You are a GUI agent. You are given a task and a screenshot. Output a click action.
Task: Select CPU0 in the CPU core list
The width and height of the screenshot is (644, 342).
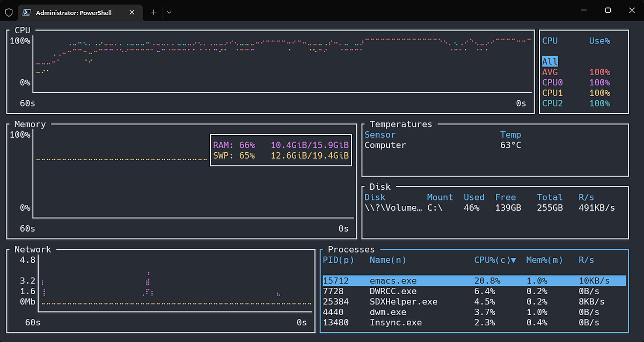click(552, 82)
